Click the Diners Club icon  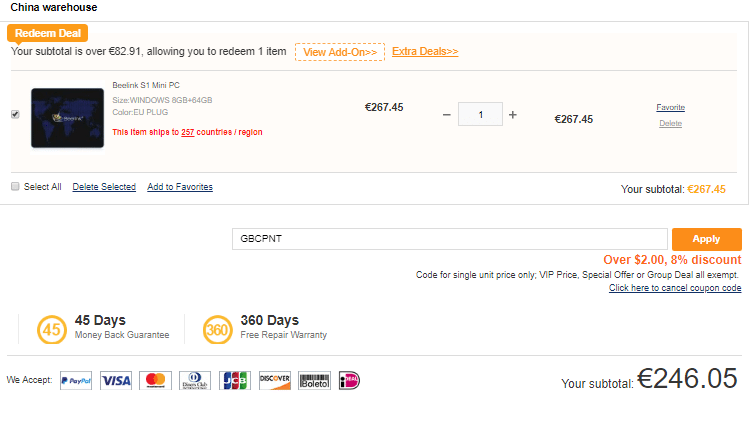(194, 380)
